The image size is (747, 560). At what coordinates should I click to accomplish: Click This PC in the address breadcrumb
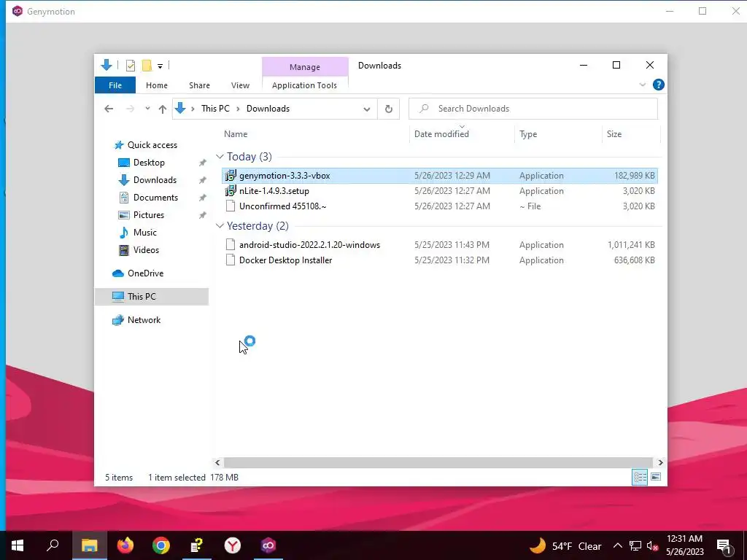215,109
